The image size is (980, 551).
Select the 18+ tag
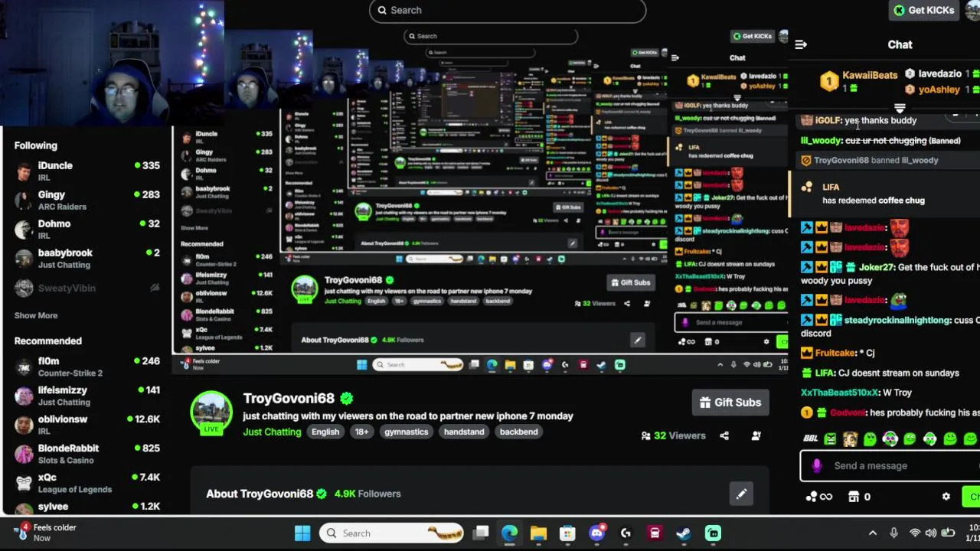tap(361, 432)
